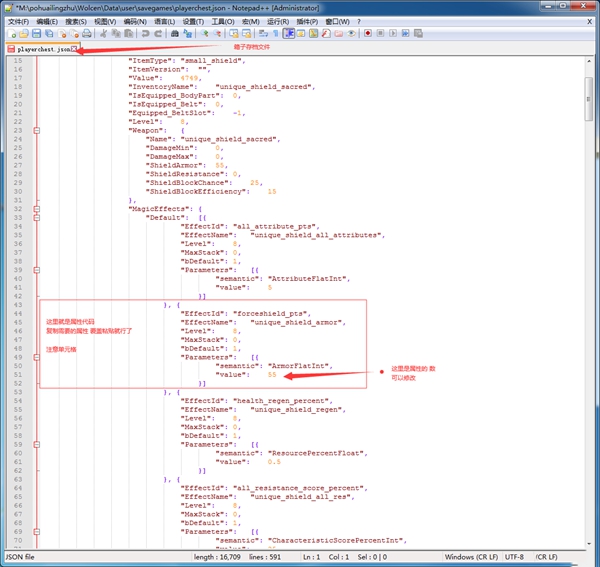Click the scrollbar up arrow
The height and width of the screenshot is (567, 600).
click(589, 61)
